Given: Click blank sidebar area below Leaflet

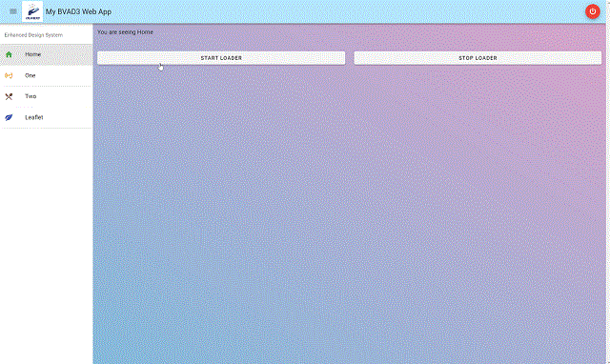Looking at the screenshot, I should coord(47,245).
